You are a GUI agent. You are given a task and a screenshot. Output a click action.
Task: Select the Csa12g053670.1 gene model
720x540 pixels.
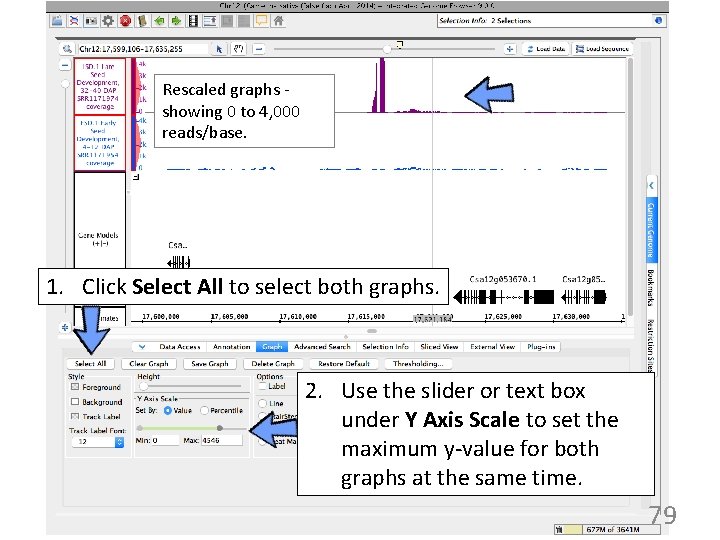click(503, 297)
